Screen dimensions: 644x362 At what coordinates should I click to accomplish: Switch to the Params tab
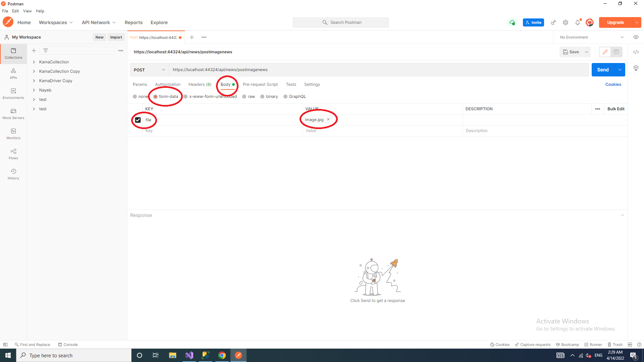pyautogui.click(x=140, y=84)
